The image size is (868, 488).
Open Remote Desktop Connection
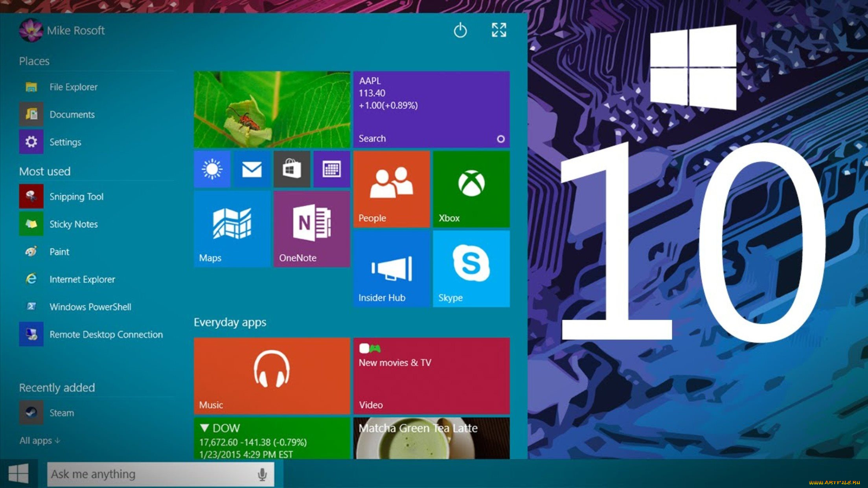point(106,334)
